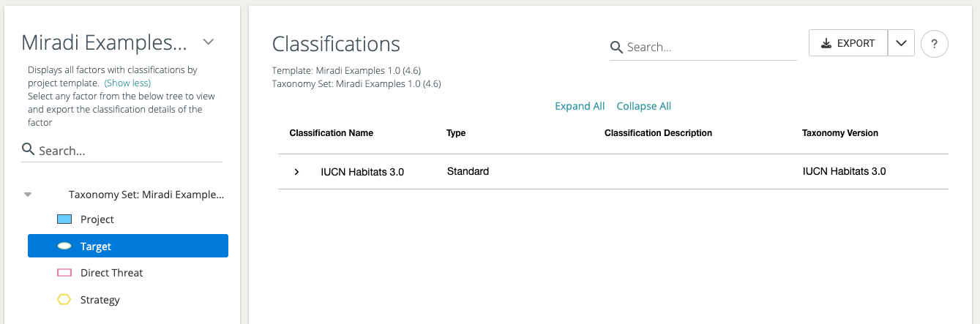Select Project in the factor tree
The width and height of the screenshot is (980, 324).
(x=97, y=219)
